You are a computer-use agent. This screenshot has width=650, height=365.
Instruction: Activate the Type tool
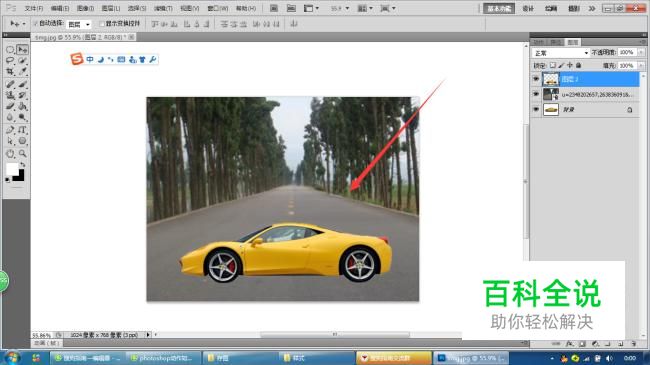pos(22,130)
